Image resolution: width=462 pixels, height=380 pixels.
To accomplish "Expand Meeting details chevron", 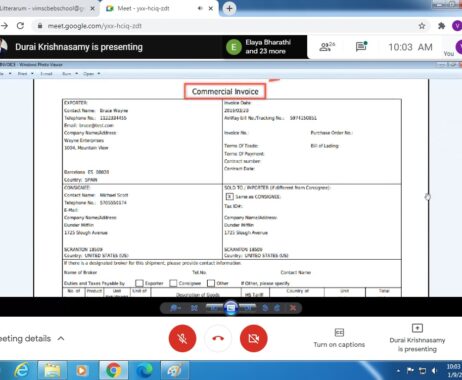I will pos(61,338).
